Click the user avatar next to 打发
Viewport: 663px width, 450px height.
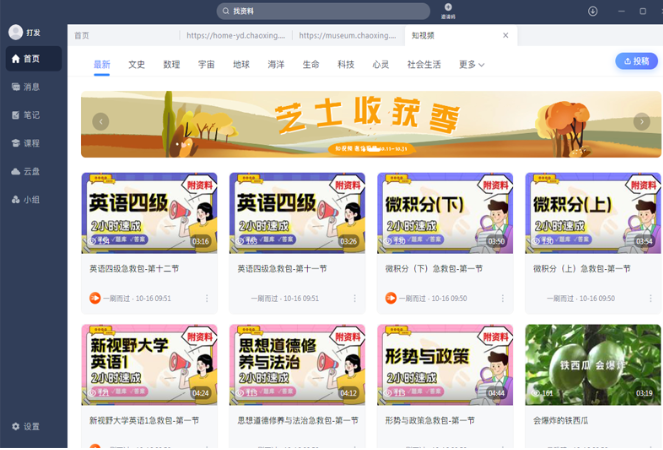16,32
